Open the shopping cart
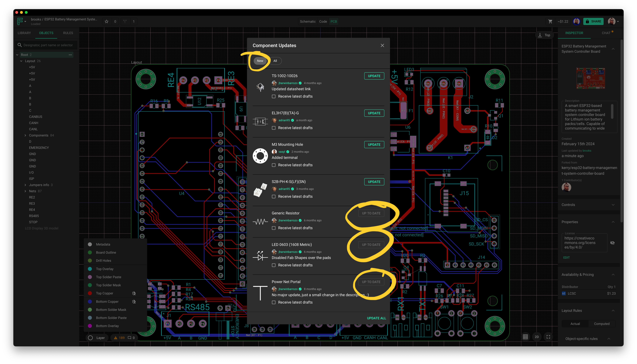637x364 pixels. pyautogui.click(x=550, y=21)
